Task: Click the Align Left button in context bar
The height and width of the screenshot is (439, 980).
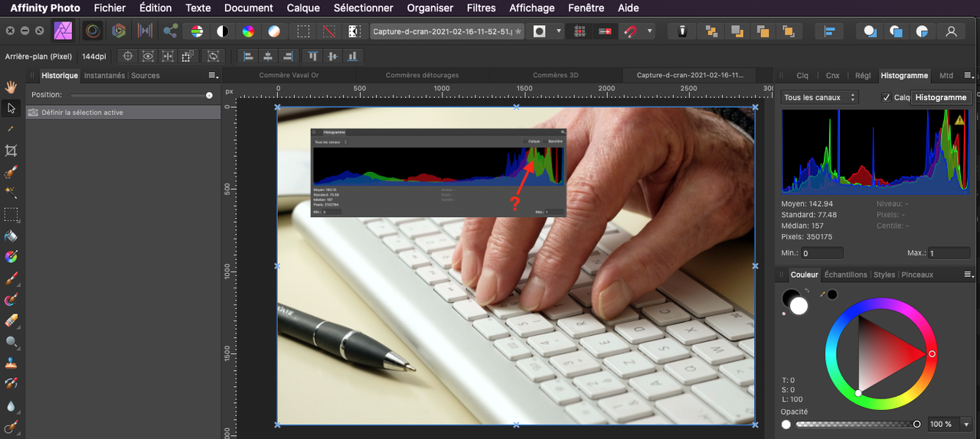Action: (247, 56)
